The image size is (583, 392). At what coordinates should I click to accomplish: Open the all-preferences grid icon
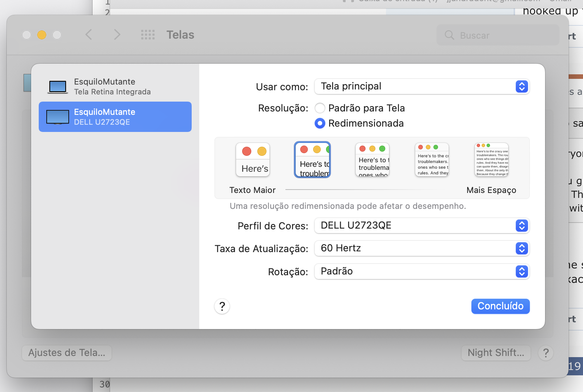pos(148,35)
